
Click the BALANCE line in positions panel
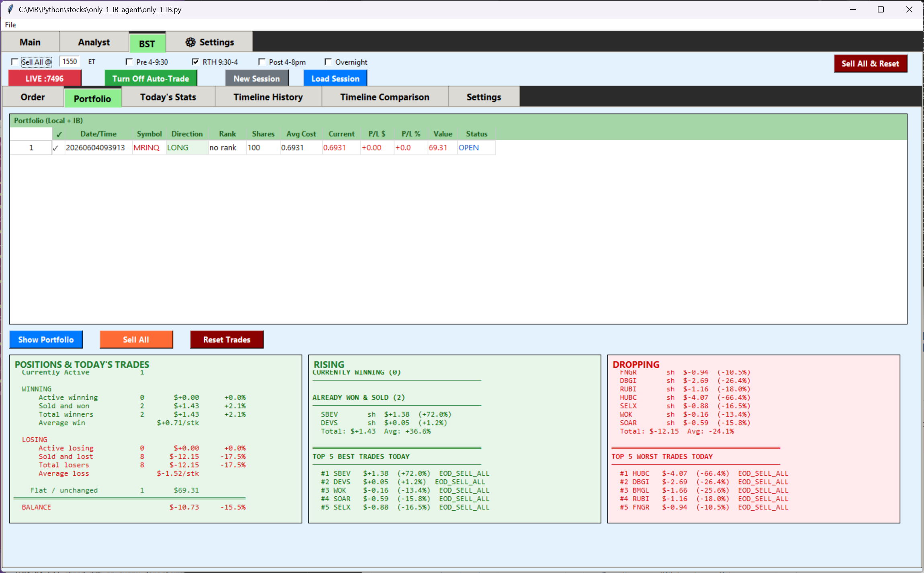click(133, 507)
